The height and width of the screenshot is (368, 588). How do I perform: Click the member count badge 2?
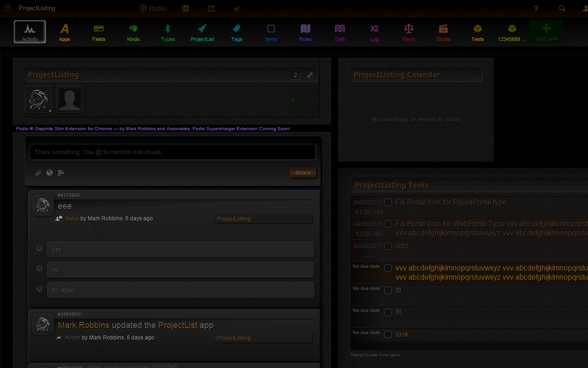pyautogui.click(x=295, y=75)
